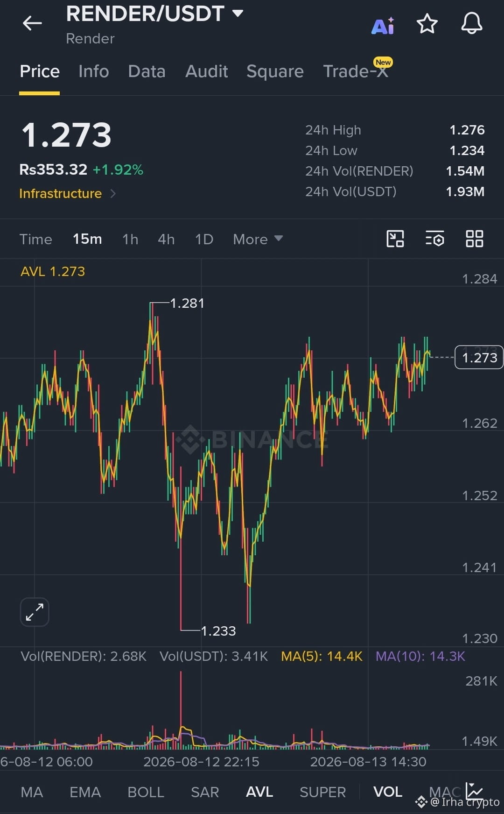
Task: Click the Infrastructure category link
Action: (60, 193)
